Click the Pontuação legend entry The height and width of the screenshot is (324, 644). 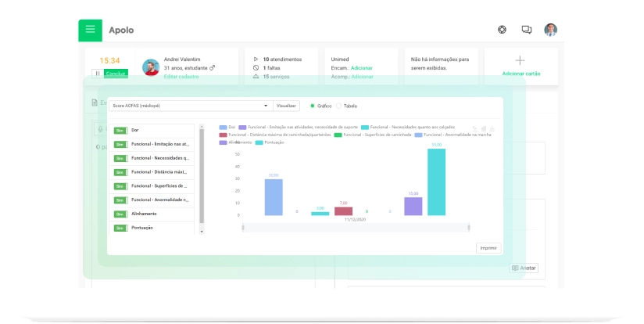point(270,142)
